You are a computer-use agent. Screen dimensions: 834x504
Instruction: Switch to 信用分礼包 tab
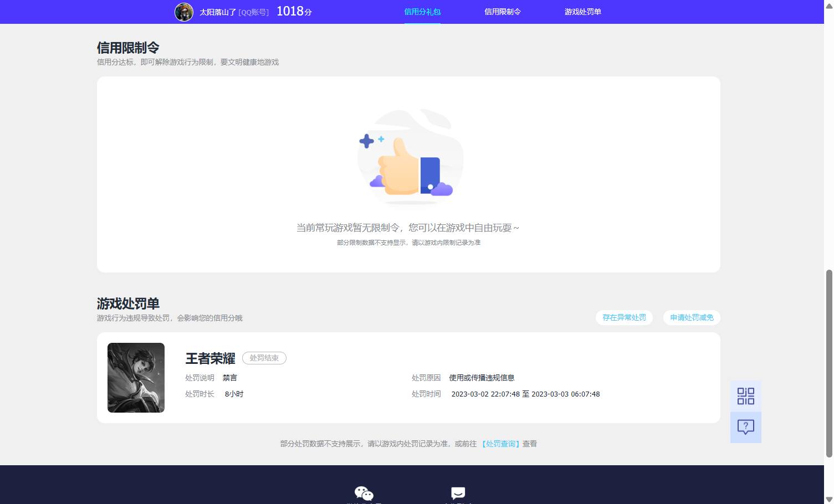422,12
